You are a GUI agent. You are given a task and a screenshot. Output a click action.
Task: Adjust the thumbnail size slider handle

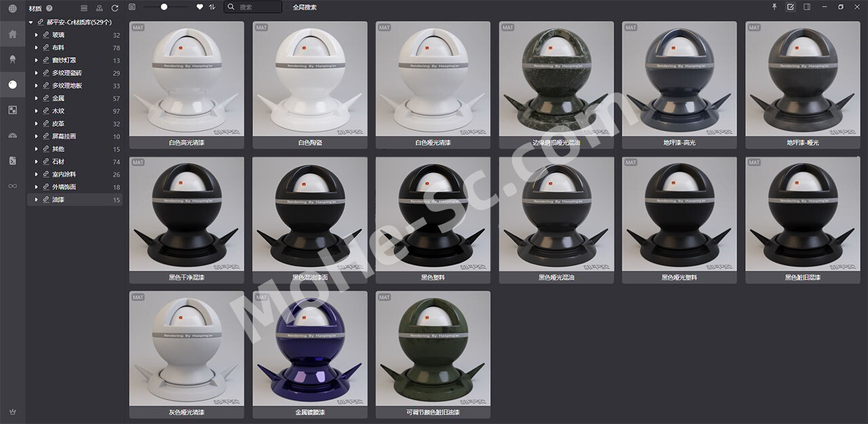tap(164, 7)
